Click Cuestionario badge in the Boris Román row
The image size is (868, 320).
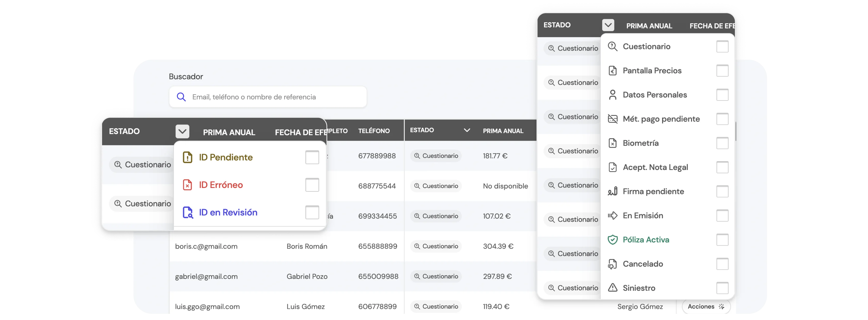point(436,247)
